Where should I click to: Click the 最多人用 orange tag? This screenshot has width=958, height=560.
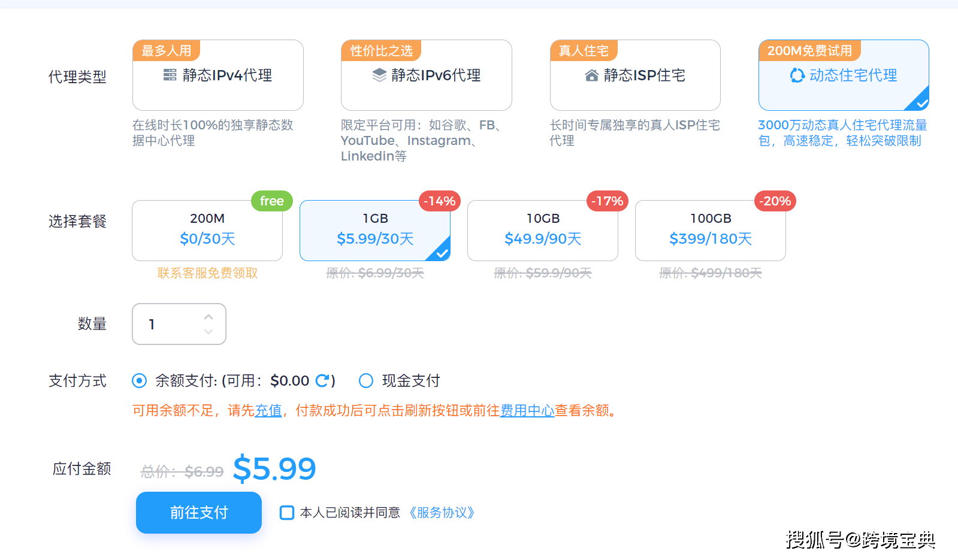[x=167, y=51]
